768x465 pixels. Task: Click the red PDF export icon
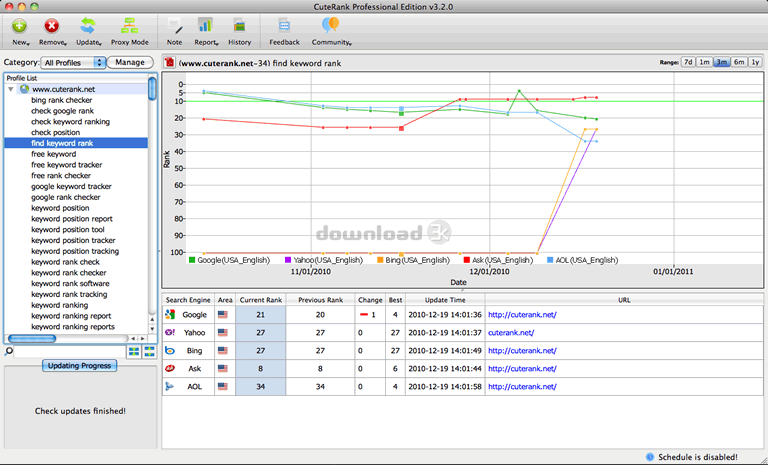170,62
